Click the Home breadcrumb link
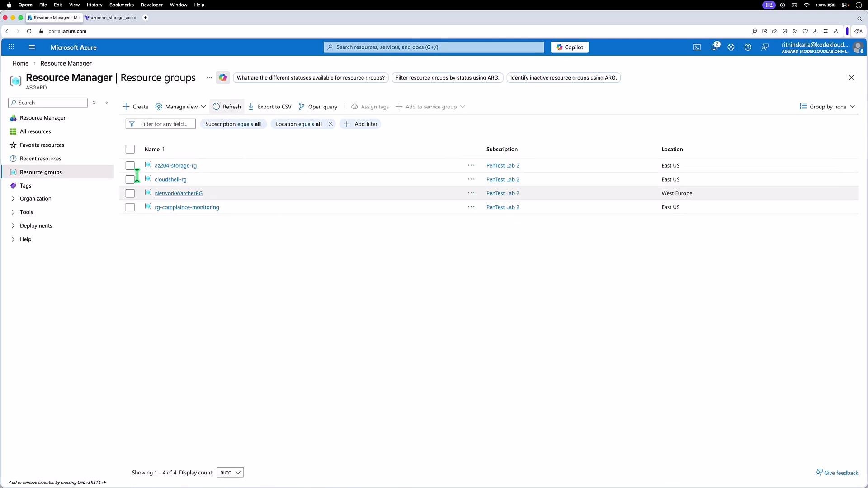 coord(20,64)
